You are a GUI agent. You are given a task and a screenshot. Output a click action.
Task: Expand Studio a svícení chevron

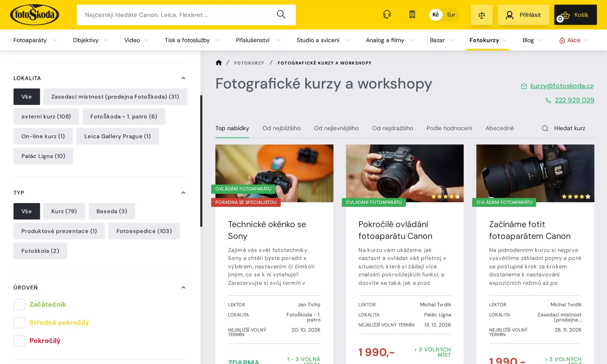[x=347, y=40]
